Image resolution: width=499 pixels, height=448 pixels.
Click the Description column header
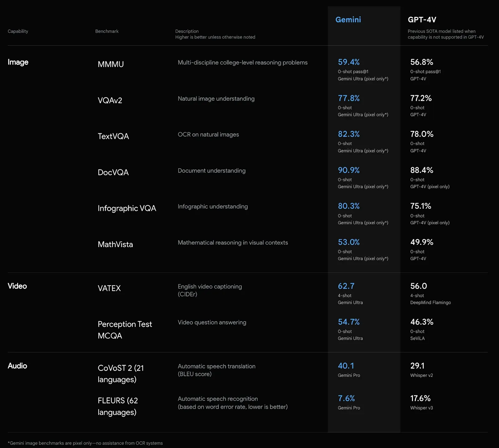187,31
